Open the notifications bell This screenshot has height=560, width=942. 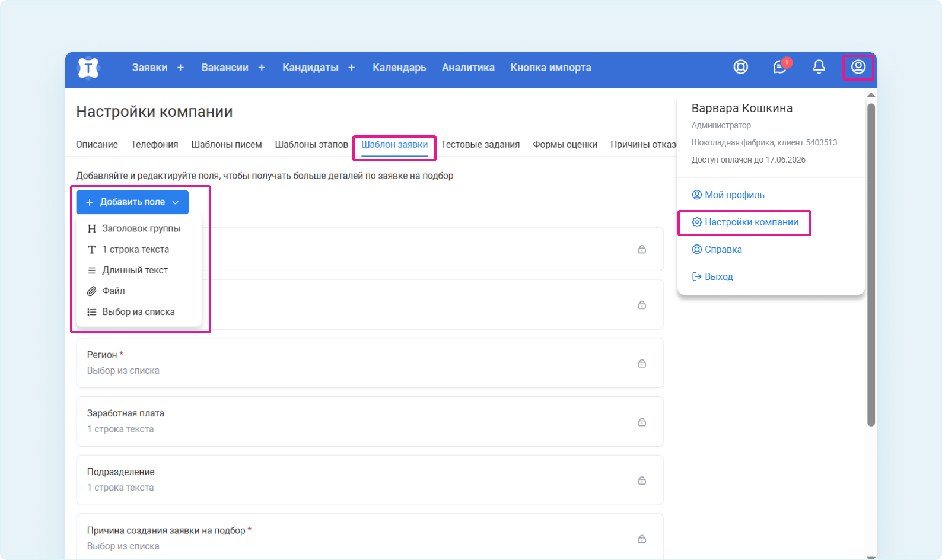pos(819,67)
